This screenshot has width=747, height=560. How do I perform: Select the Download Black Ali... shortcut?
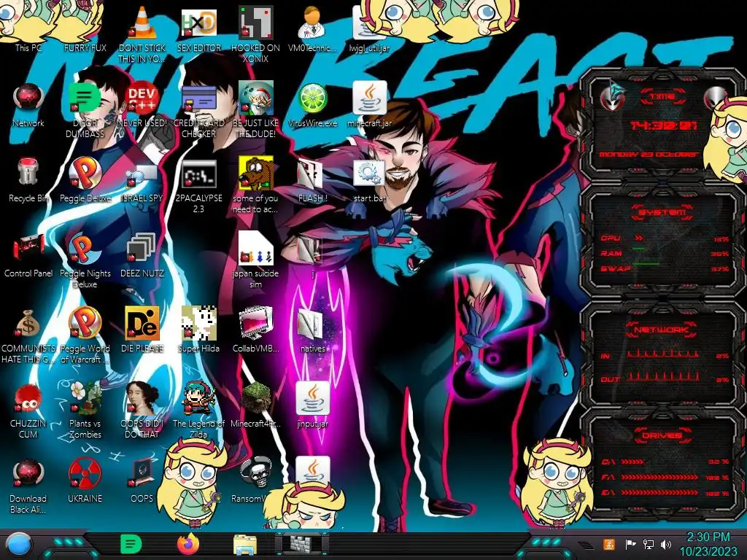tap(28, 486)
